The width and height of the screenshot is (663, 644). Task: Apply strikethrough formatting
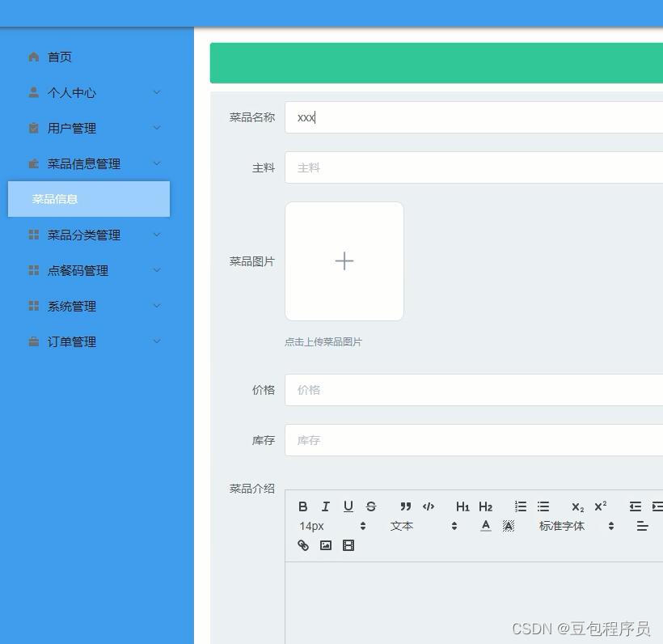click(370, 506)
